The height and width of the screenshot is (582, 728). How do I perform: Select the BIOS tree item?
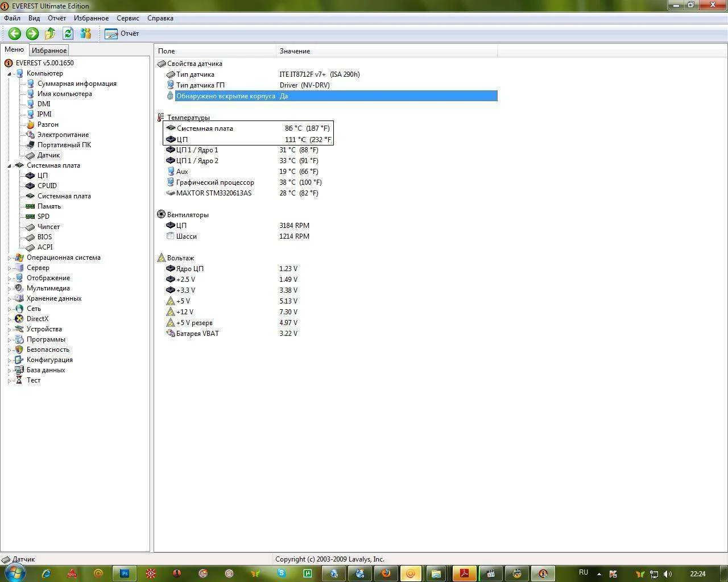(x=44, y=237)
